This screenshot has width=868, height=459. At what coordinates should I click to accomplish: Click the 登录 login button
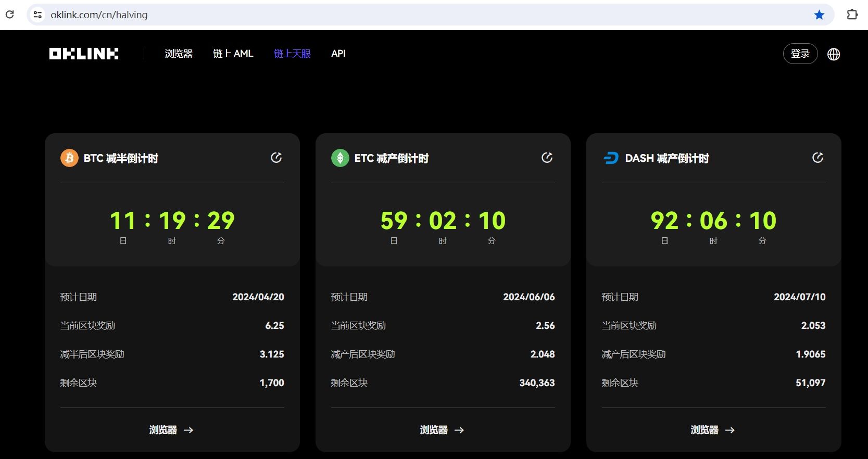pyautogui.click(x=800, y=54)
